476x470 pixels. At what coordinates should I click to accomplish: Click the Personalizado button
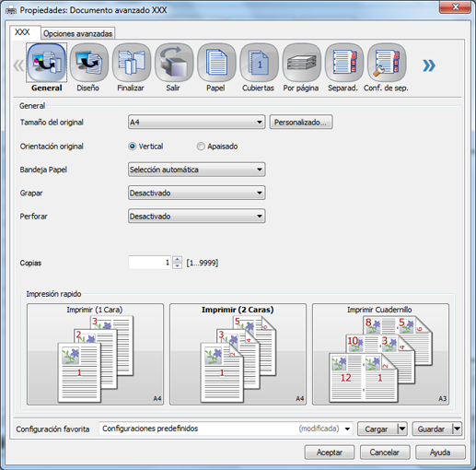coord(301,122)
